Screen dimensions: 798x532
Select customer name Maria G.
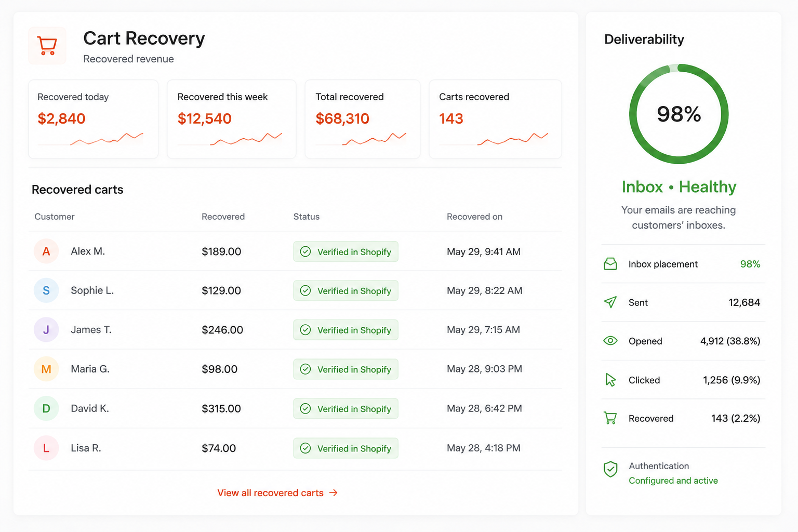click(90, 369)
